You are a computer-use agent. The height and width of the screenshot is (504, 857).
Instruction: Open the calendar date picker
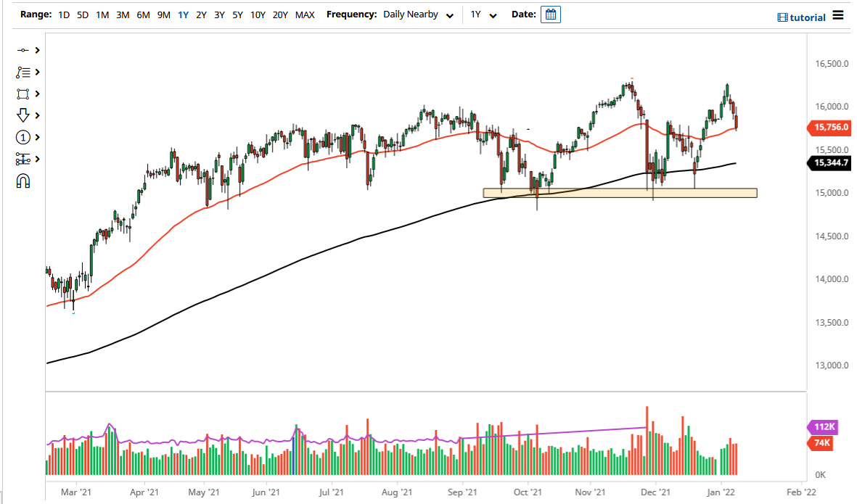coord(550,14)
